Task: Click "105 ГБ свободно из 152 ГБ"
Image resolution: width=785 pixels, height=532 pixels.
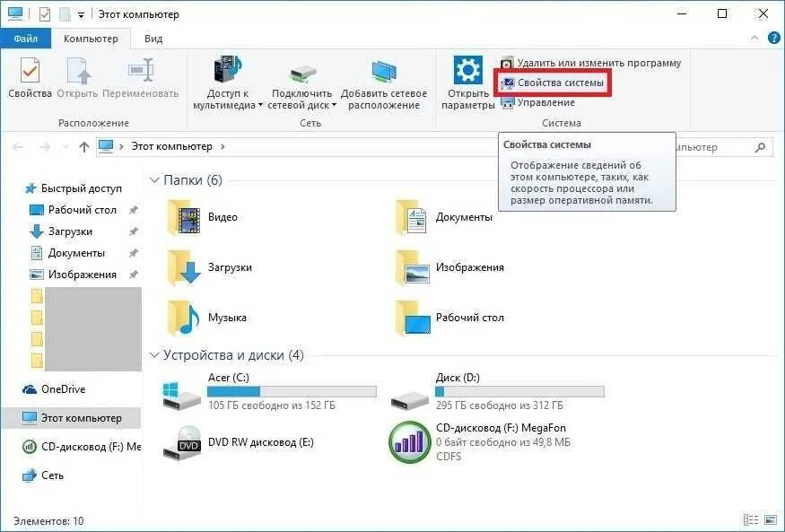Action: [x=271, y=406]
